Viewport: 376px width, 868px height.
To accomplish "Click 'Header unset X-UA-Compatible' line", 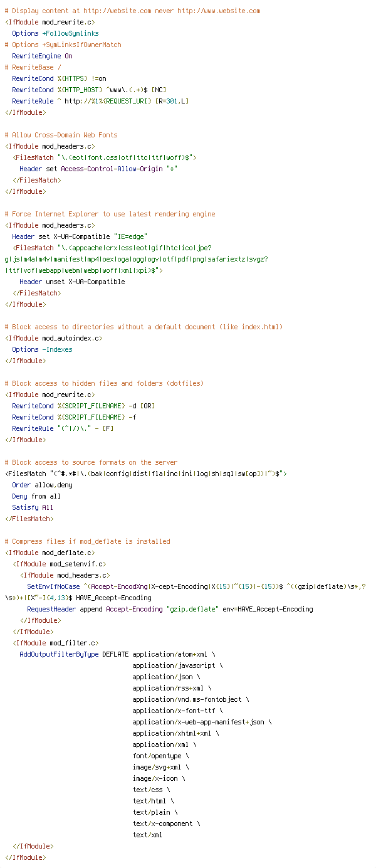I will 72,282.
